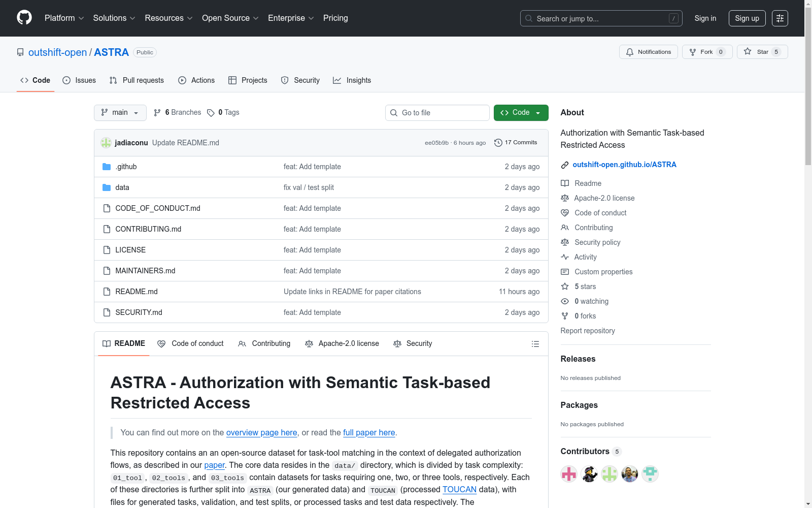
Task: View the Apache-2.0 license in About
Action: click(598, 198)
